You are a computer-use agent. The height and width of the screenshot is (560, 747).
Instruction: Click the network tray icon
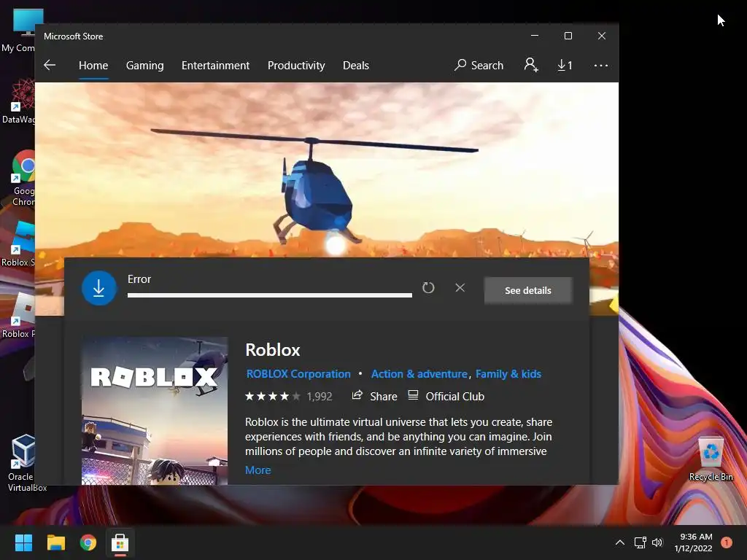pos(640,542)
